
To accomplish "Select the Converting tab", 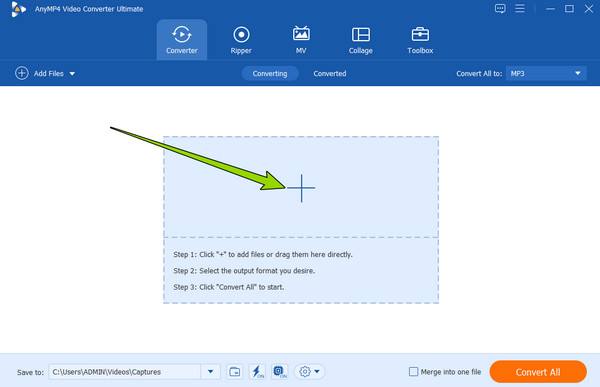I will tap(270, 73).
